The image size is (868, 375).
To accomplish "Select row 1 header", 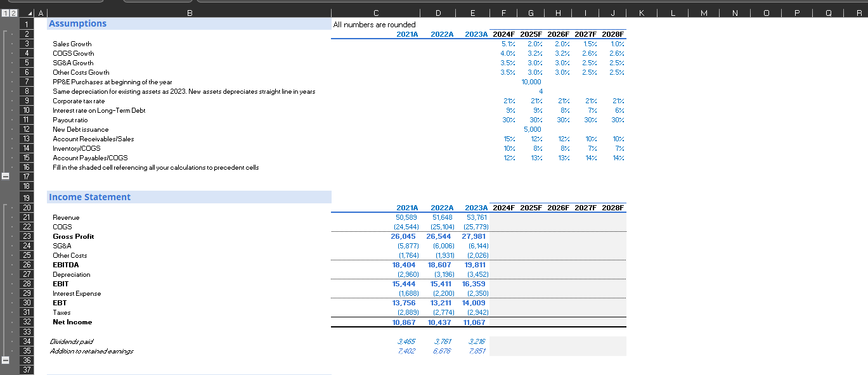I will click(27, 23).
